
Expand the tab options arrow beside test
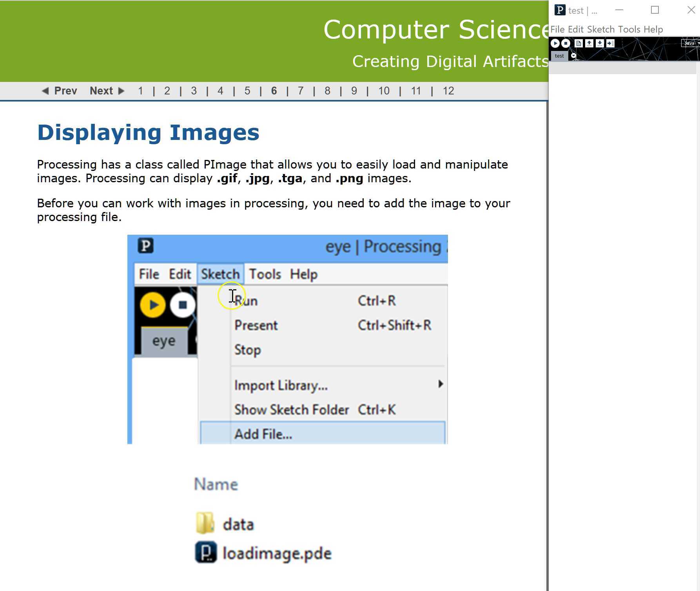pos(574,56)
